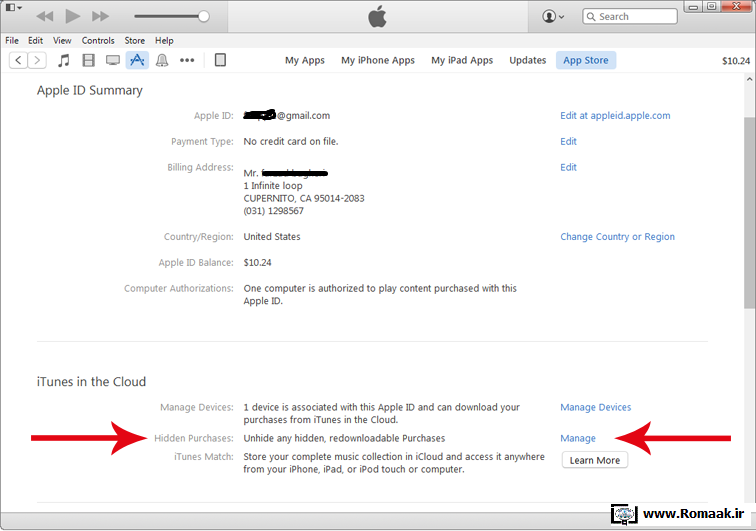Click Change Country or Region link

click(618, 237)
